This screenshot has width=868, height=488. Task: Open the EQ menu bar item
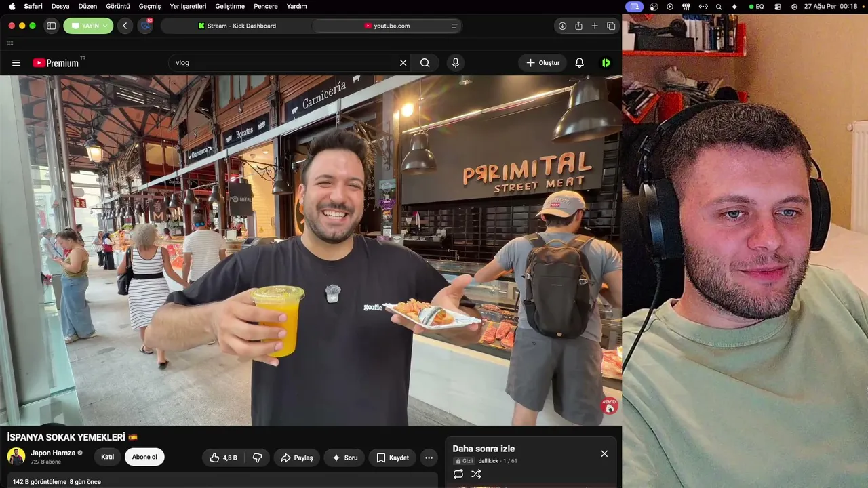(x=757, y=6)
